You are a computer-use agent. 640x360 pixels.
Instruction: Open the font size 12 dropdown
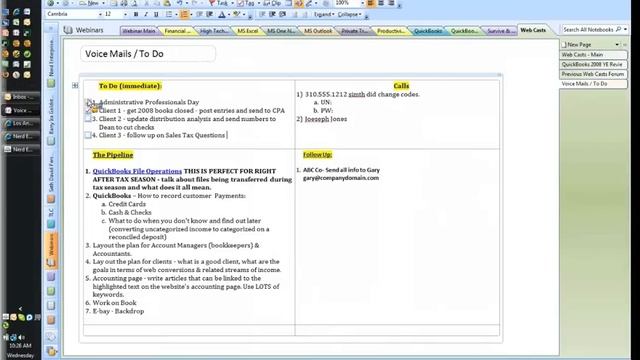125,14
